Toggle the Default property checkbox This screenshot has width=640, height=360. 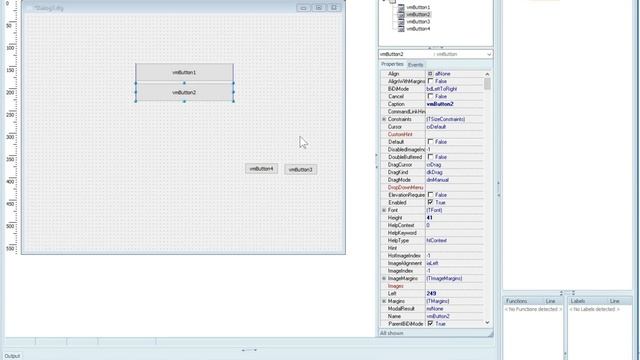tap(430, 142)
